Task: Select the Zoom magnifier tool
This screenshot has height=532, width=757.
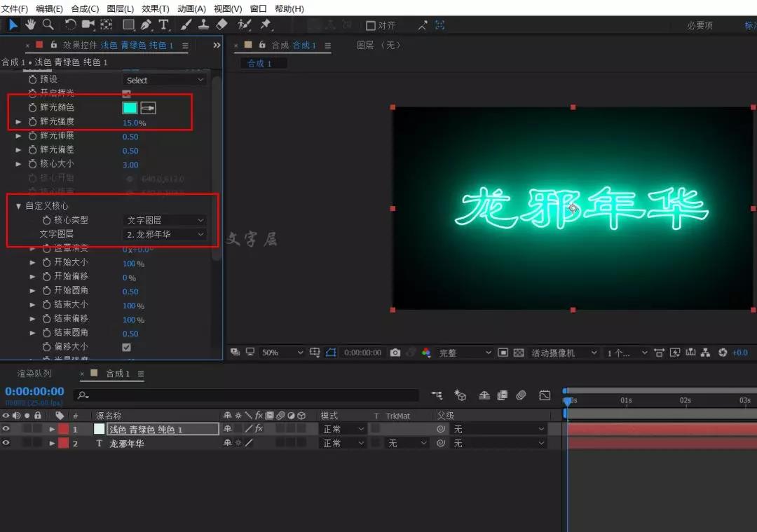Action: [x=48, y=25]
